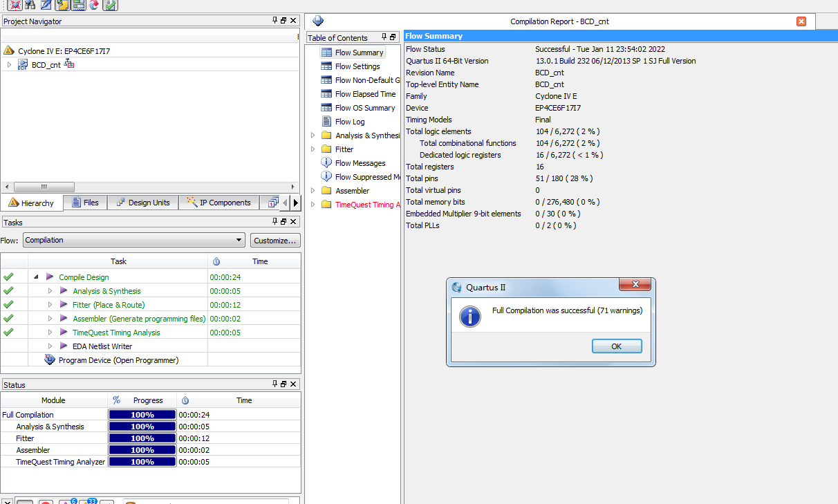Viewport: 838px width, 504px height.
Task: Click the Compilation Report title icon
Action: 318,21
